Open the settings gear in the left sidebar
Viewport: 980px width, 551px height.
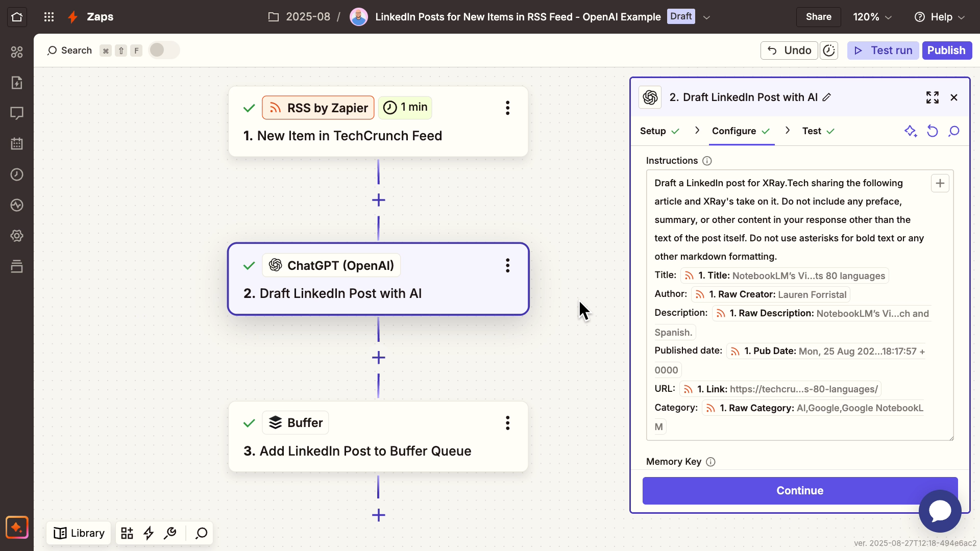click(17, 236)
